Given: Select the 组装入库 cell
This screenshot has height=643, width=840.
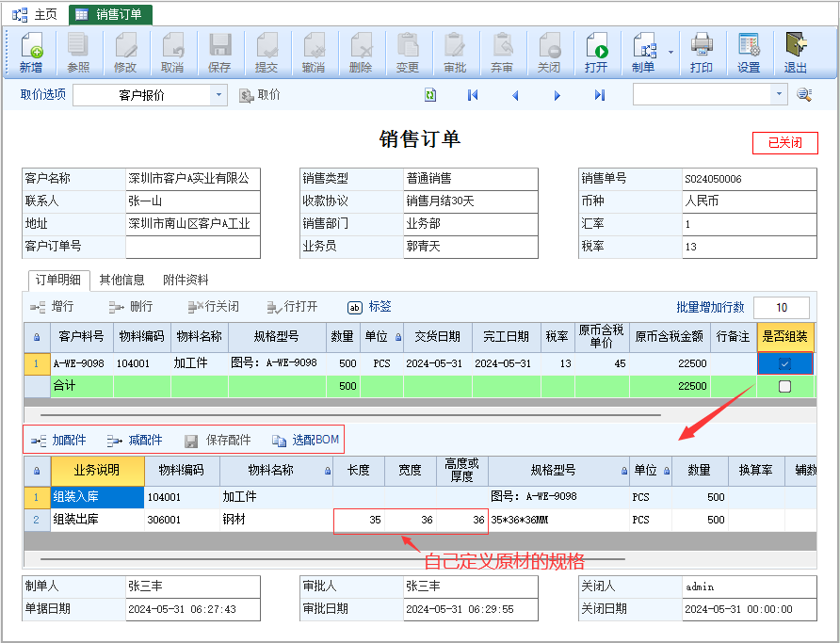Looking at the screenshot, I should [98, 497].
